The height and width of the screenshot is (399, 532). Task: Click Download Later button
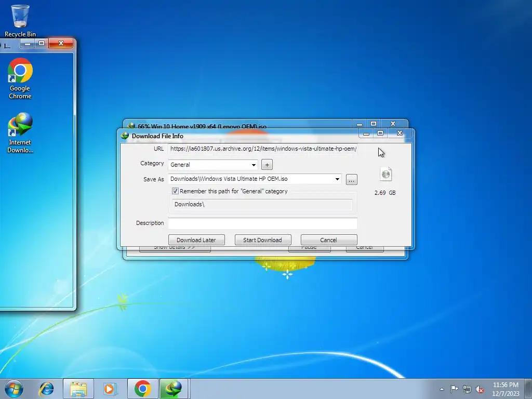point(196,240)
